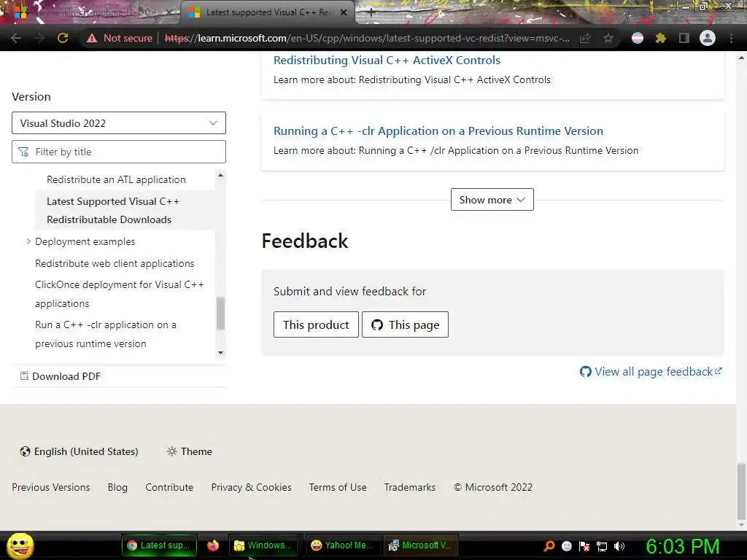
Task: Open the volume speaker tray icon
Action: pyautogui.click(x=619, y=546)
